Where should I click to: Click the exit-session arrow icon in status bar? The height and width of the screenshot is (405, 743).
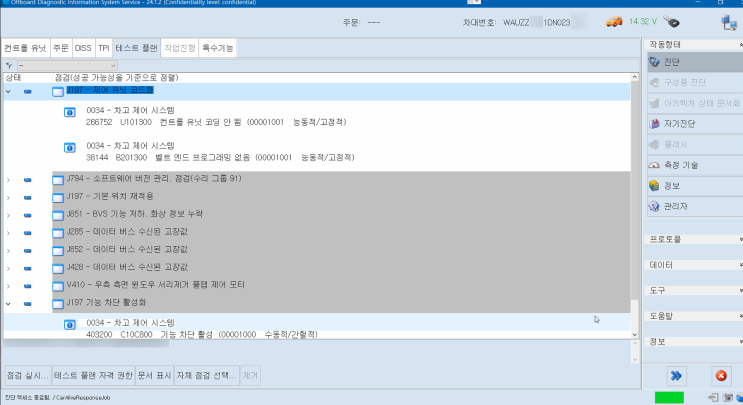click(713, 398)
